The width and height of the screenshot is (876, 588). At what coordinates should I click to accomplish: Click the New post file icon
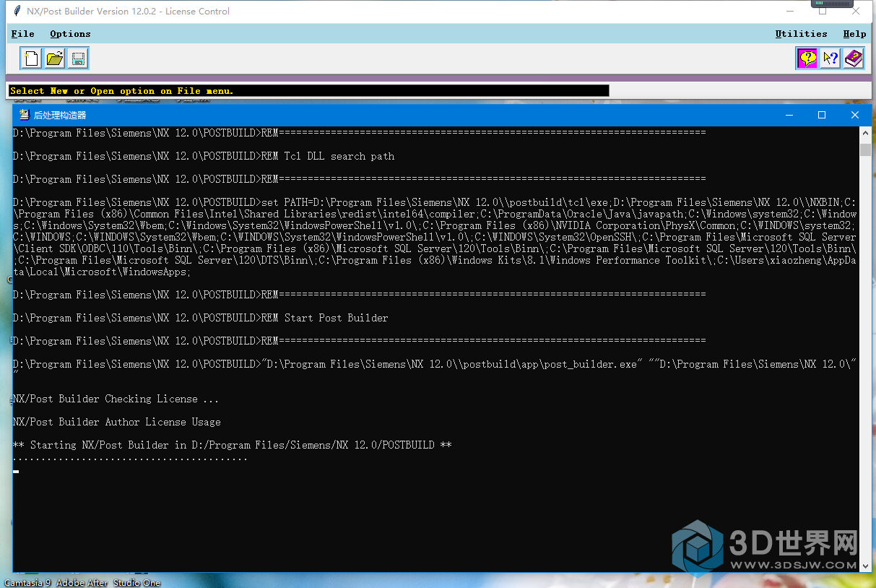31,59
